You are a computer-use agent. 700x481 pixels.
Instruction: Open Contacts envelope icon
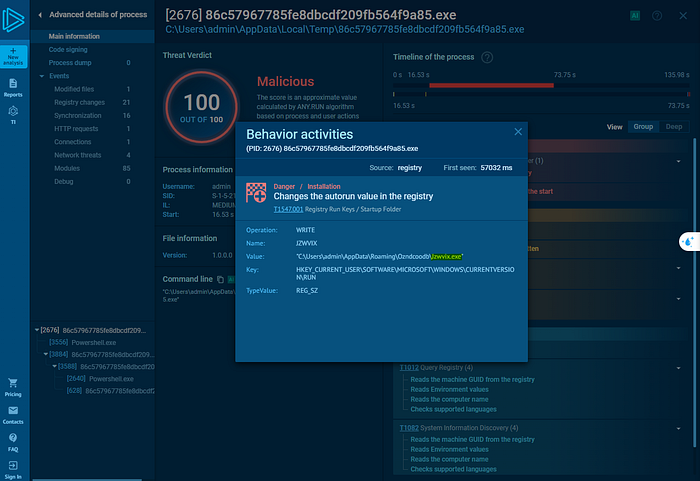(x=13, y=415)
